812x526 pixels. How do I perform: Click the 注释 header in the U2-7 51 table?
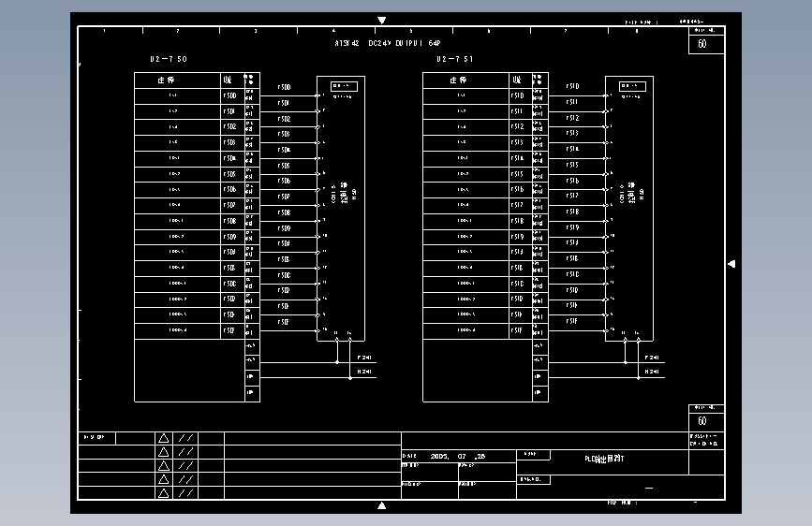click(x=458, y=80)
